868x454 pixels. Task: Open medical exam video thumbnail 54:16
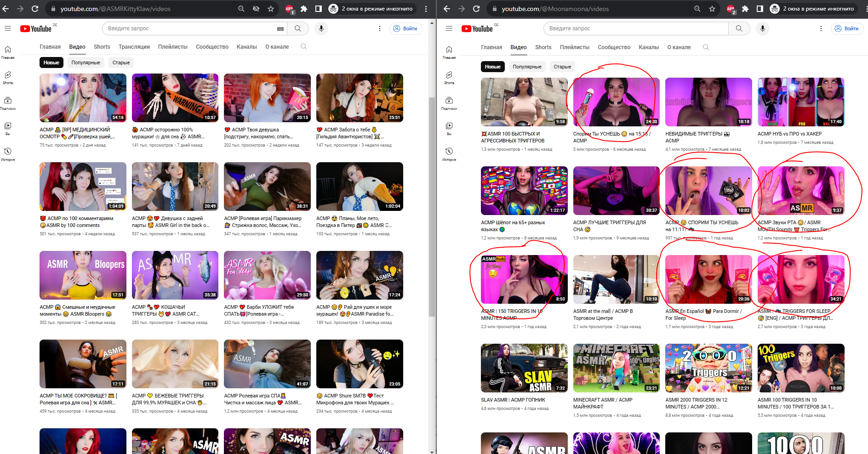[x=83, y=98]
